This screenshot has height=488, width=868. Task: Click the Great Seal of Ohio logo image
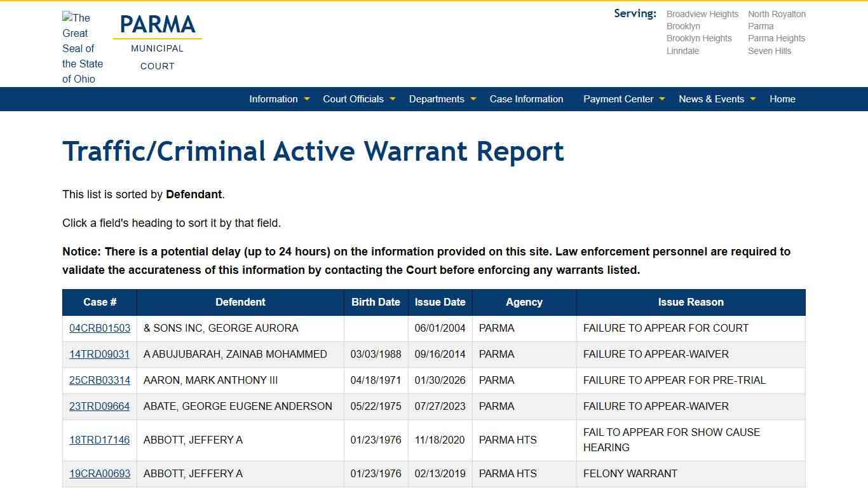click(83, 48)
